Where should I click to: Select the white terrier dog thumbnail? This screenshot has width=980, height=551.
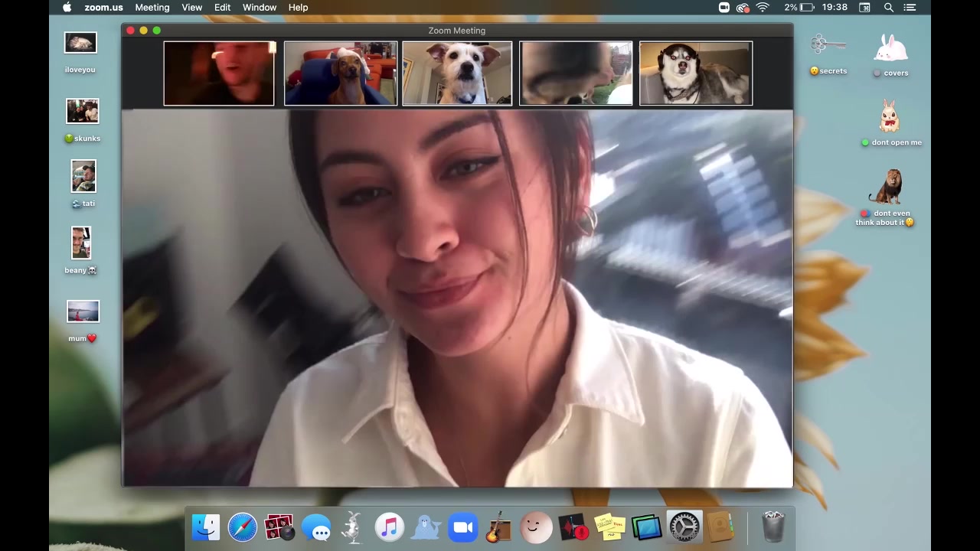(457, 73)
